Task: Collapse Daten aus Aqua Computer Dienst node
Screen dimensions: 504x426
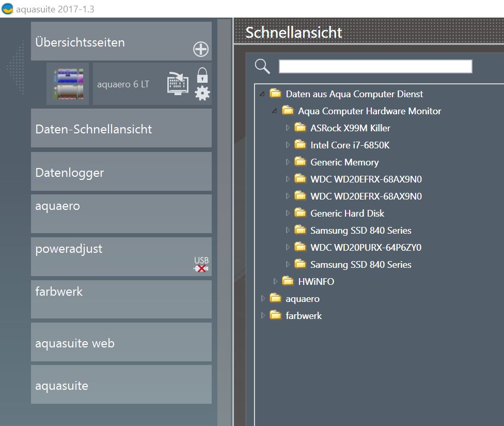Action: coord(262,94)
